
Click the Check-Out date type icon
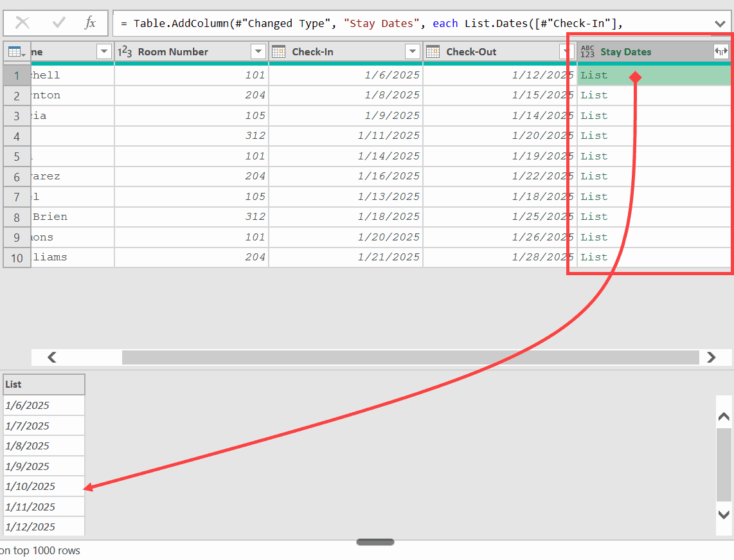[x=433, y=52]
